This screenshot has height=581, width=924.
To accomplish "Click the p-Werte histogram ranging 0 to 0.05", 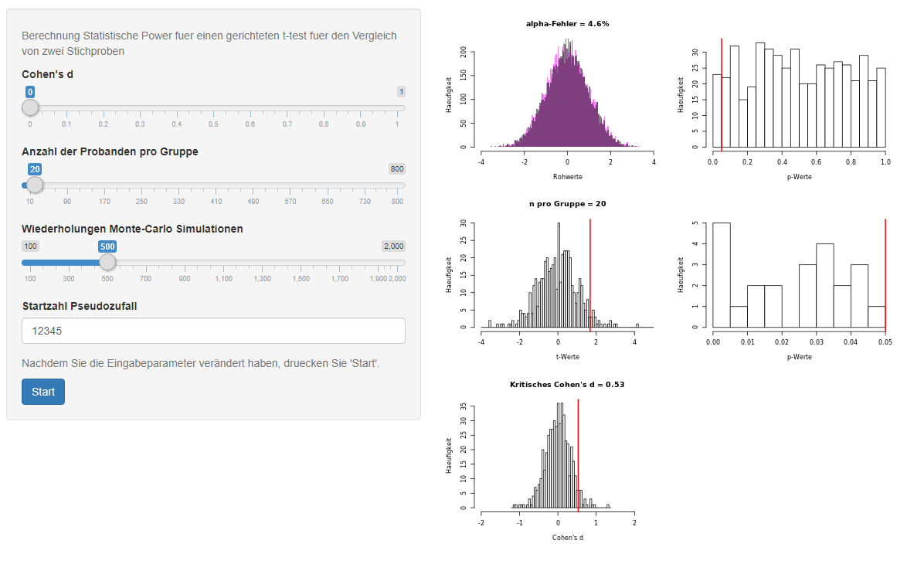I will [799, 278].
